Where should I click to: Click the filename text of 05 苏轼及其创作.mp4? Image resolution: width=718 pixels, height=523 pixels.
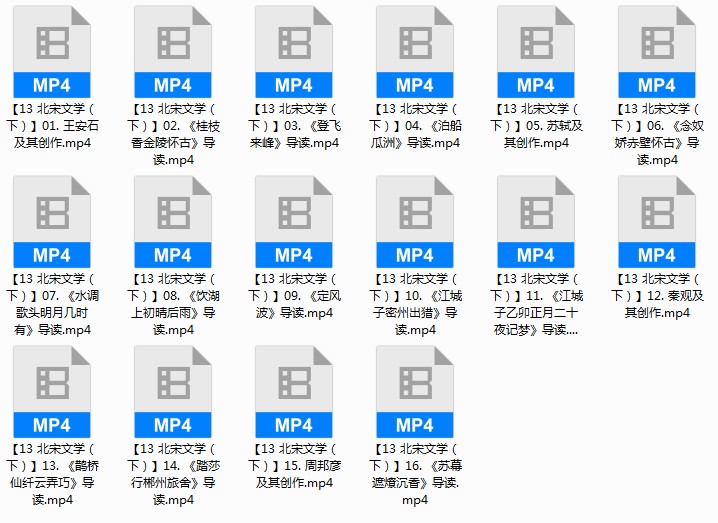[536, 134]
